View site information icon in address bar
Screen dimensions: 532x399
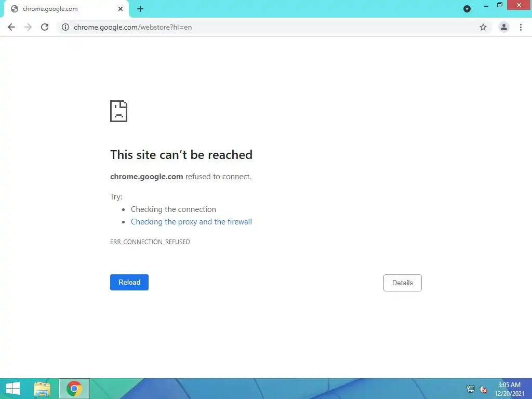65,27
